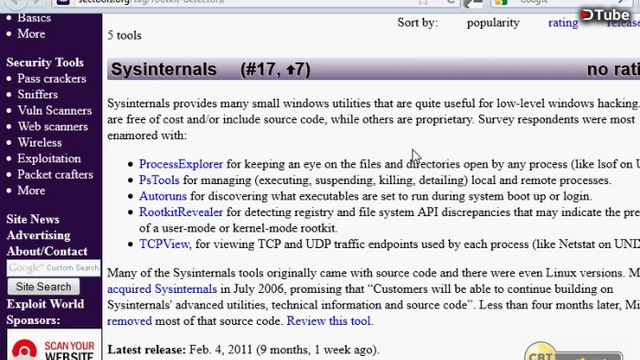640x360 pixels.
Task: Open the Security Tools heading link
Action: coord(45,62)
